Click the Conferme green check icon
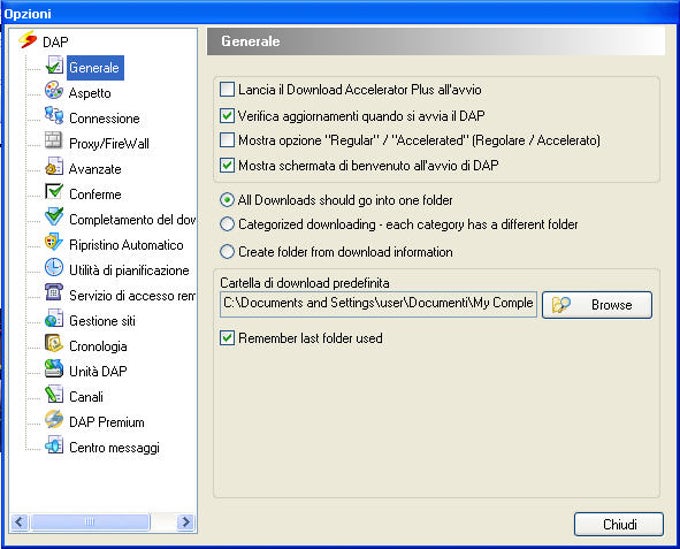 [x=54, y=192]
